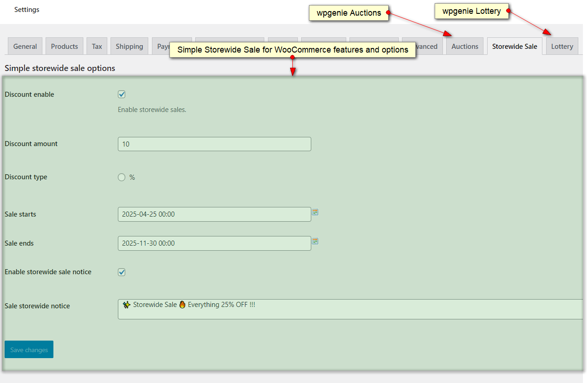Viewport: 588px width, 383px height.
Task: Click the 'Sale storewide notice' label
Action: pos(37,306)
